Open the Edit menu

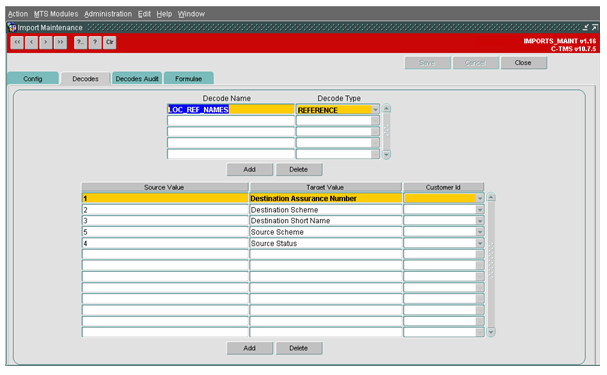tap(144, 14)
